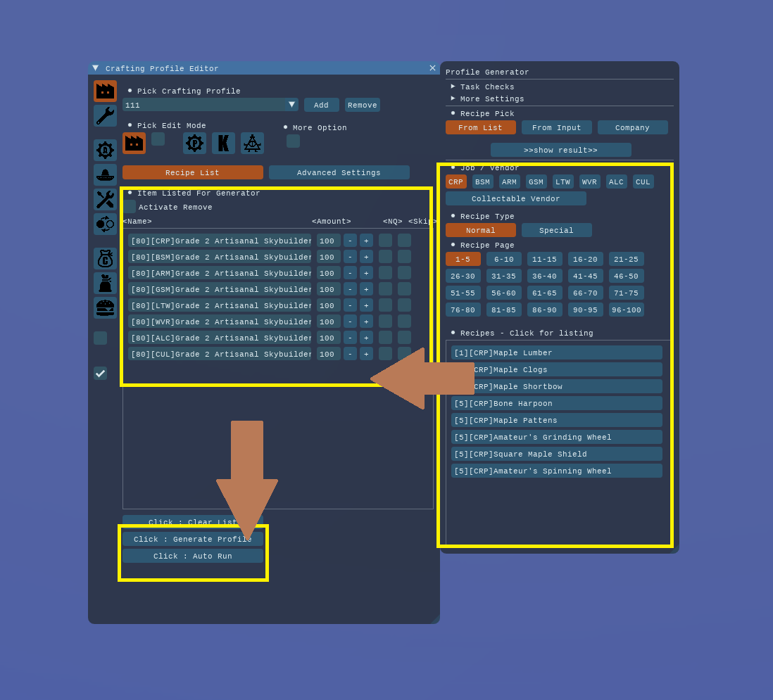Increase amount for the CRP Skybuilder item

(366, 241)
